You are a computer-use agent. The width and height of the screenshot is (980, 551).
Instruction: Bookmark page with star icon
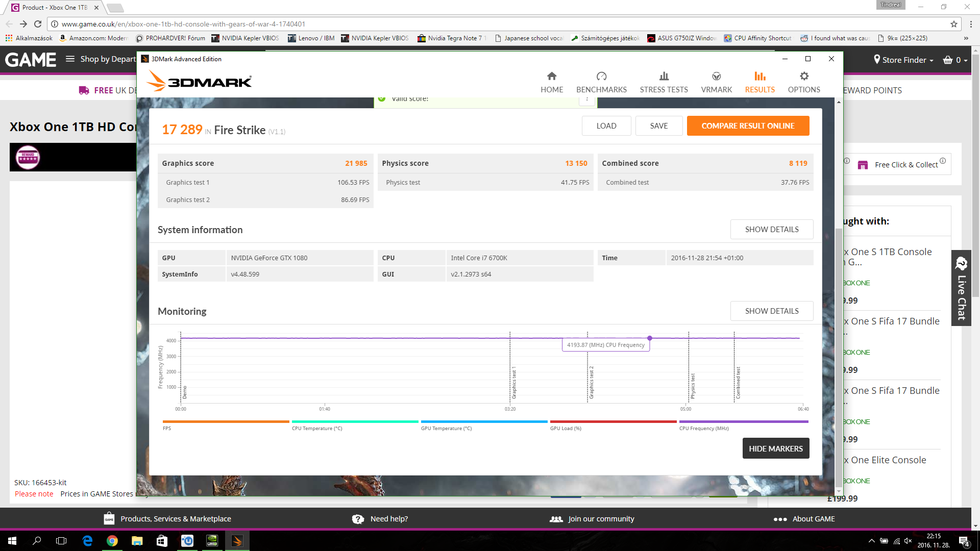click(953, 24)
